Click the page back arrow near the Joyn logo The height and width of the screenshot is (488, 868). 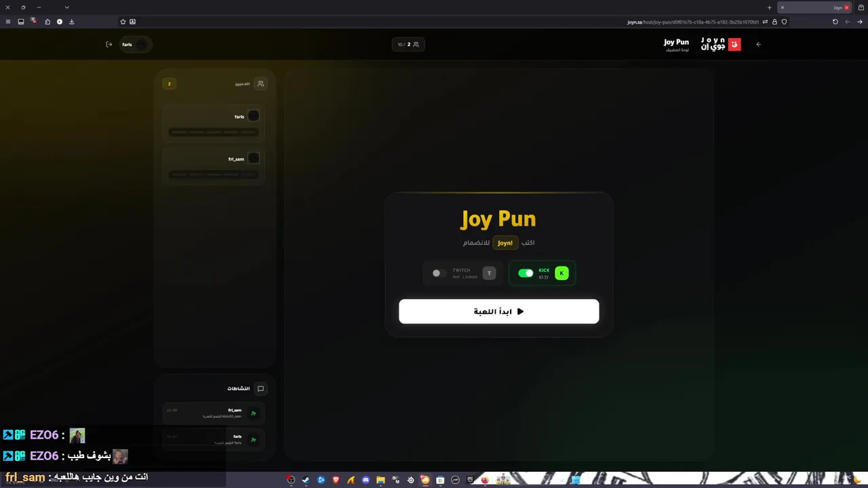758,45
